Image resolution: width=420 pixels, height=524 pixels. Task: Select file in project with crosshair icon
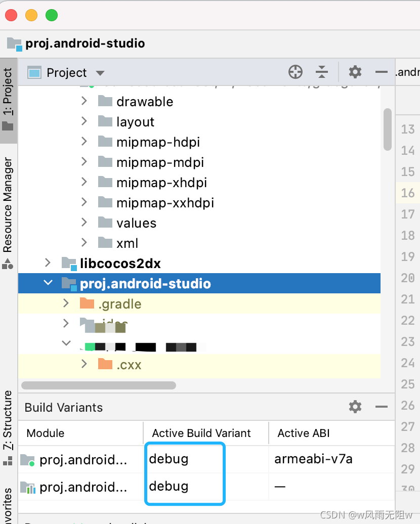point(296,72)
